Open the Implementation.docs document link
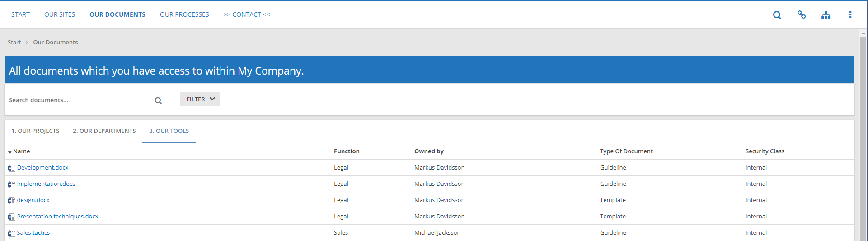This screenshot has height=241, width=868. click(x=46, y=184)
